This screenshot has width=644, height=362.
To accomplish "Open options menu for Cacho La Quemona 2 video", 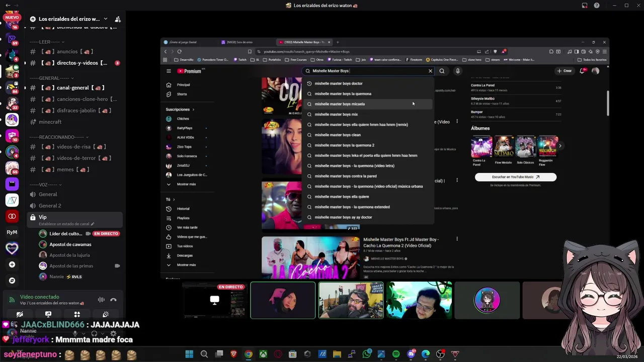I will [x=457, y=239].
